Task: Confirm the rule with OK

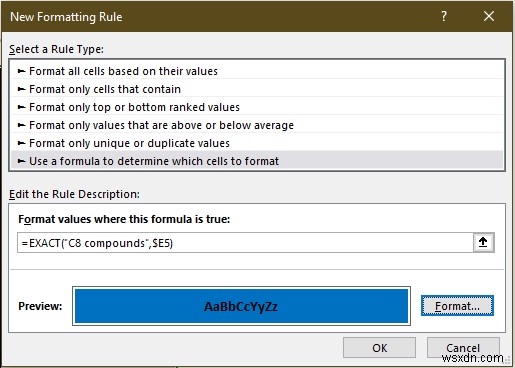Action: pyautogui.click(x=379, y=348)
